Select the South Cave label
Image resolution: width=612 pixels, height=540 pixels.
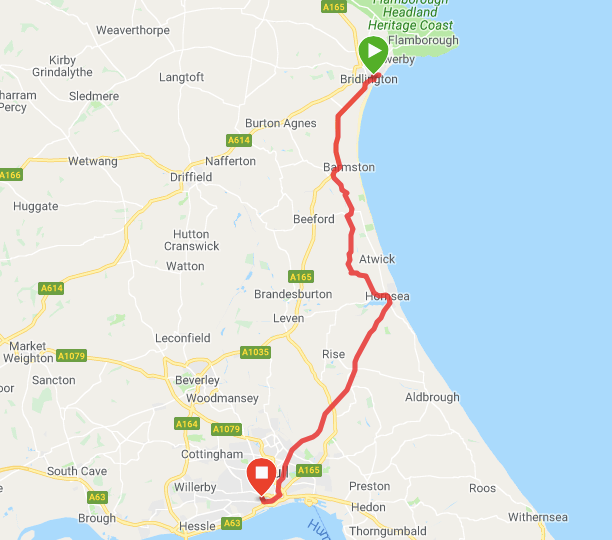click(77, 471)
